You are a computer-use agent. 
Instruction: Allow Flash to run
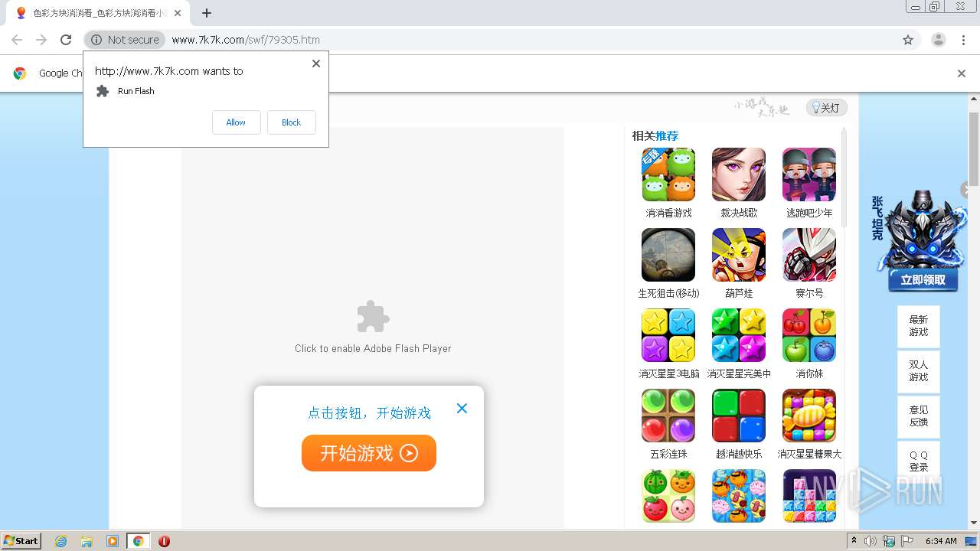click(x=236, y=122)
